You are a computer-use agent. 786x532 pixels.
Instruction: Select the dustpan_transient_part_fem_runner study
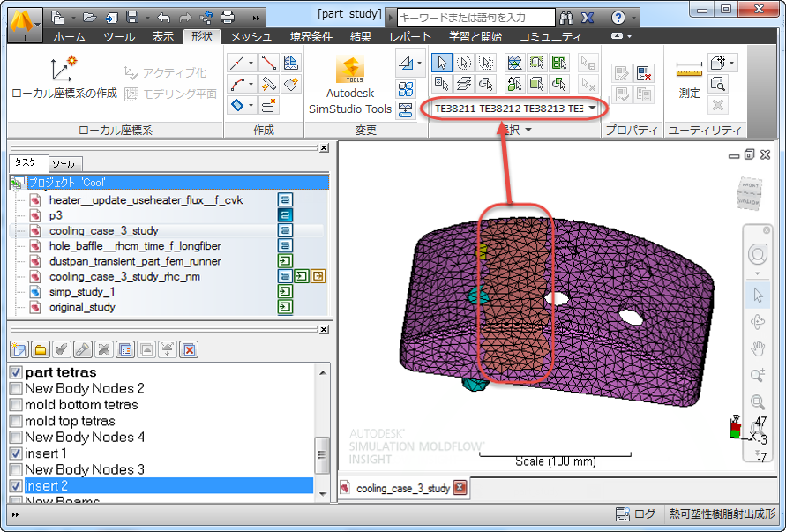(135, 261)
